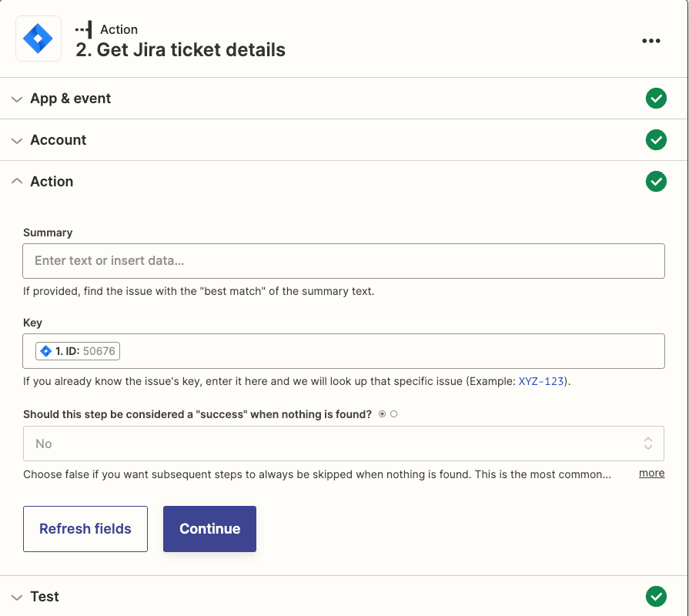
Task: Click Action section green checkmark
Action: pyautogui.click(x=656, y=182)
